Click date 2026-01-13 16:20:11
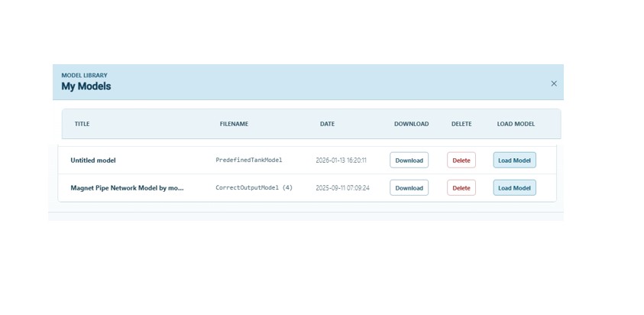Image resolution: width=644 pixels, height=315 pixels. point(341,161)
